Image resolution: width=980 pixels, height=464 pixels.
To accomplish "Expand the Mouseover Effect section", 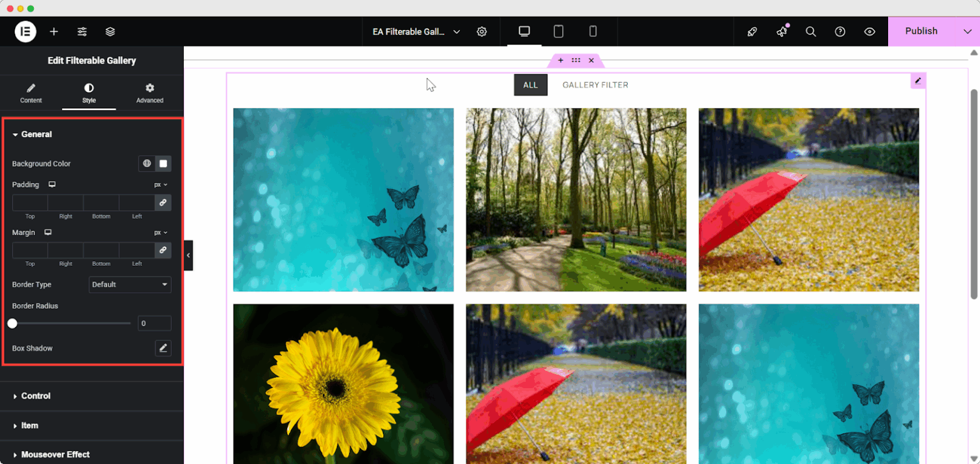I will pyautogui.click(x=54, y=454).
